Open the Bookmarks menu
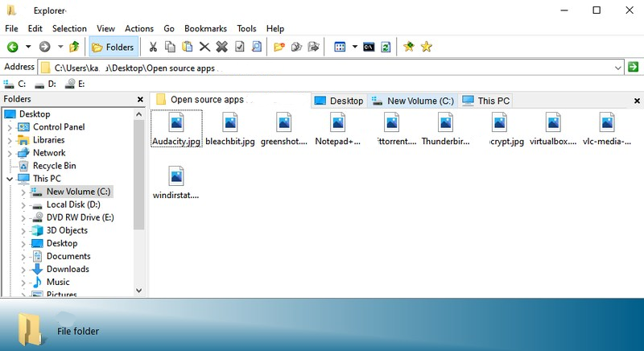 click(x=205, y=28)
